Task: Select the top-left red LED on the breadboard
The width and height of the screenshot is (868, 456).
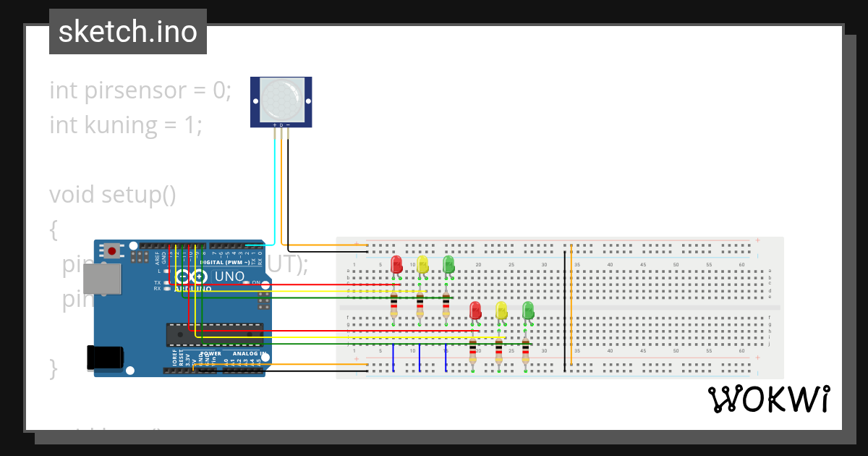Action: tap(396, 264)
